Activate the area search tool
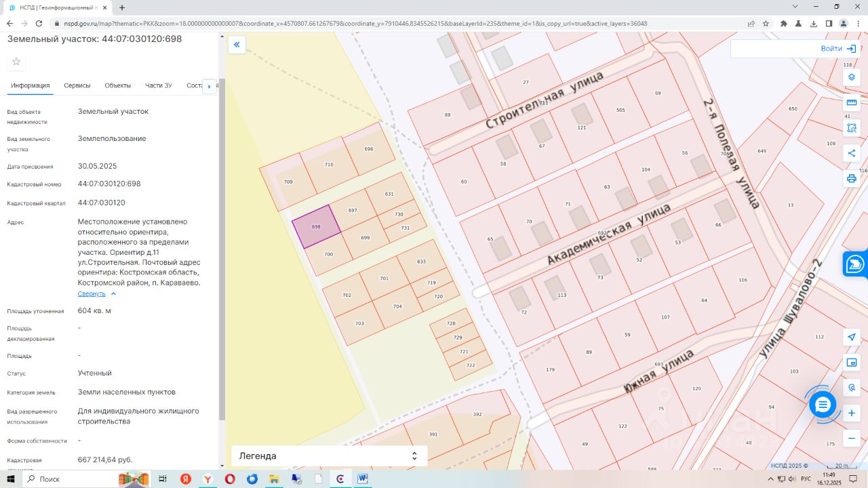This screenshot has width=868, height=488. pyautogui.click(x=852, y=127)
